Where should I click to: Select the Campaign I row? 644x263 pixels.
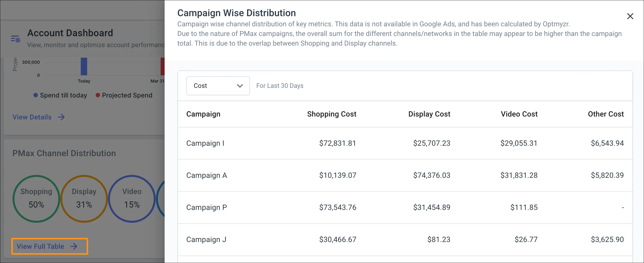(205, 143)
